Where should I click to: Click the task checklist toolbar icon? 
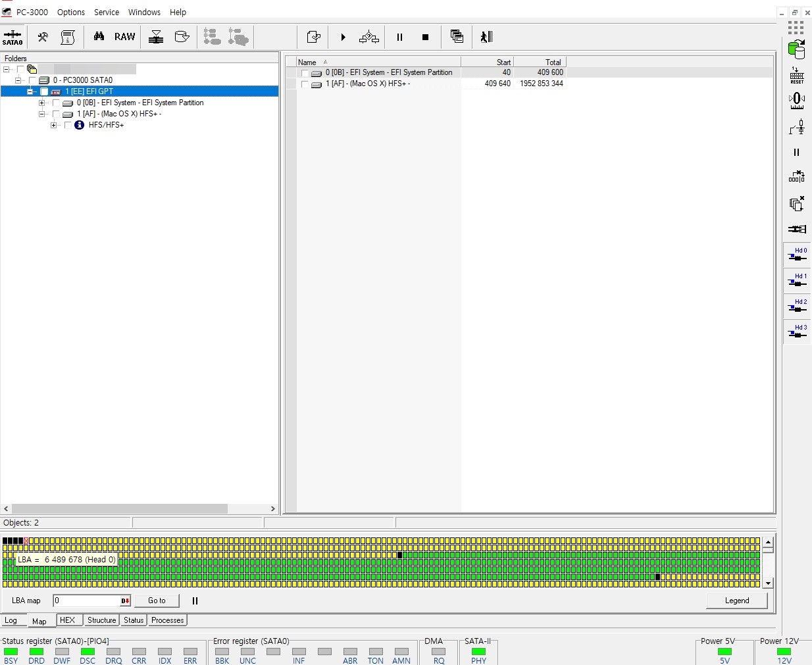pyautogui.click(x=314, y=37)
